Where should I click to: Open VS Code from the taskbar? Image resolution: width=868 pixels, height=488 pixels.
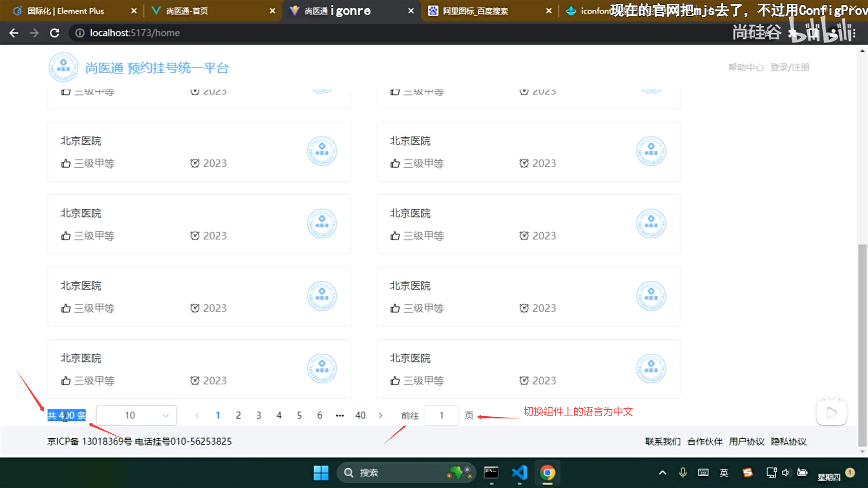(519, 473)
